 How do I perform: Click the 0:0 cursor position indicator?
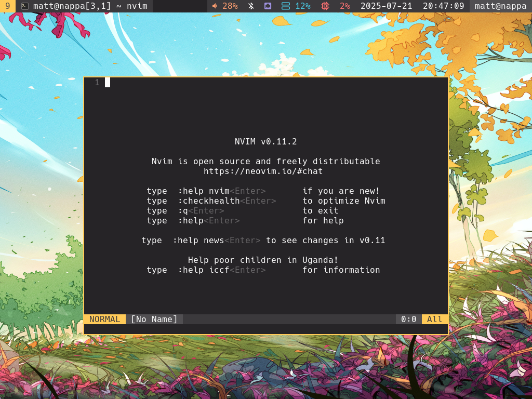click(408, 319)
